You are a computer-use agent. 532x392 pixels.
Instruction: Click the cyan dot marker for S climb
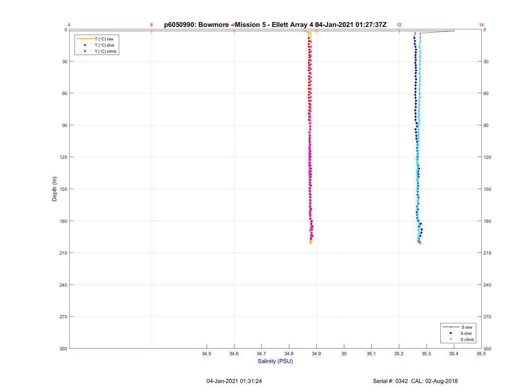(x=450, y=339)
